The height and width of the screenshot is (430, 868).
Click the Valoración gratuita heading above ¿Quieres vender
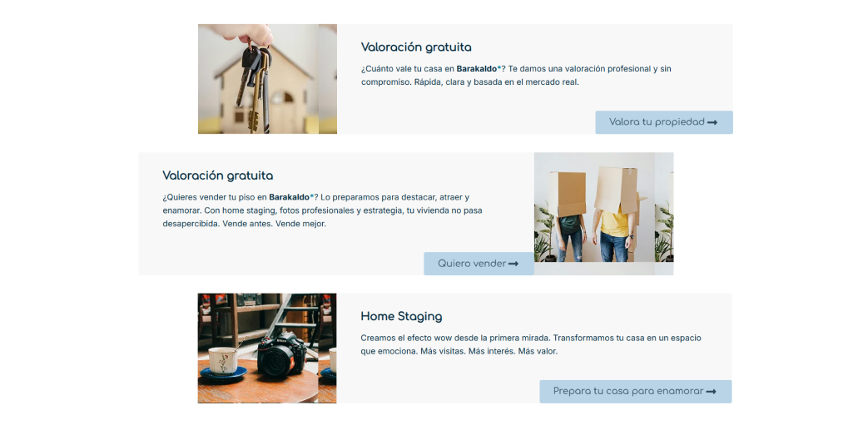coord(217,176)
